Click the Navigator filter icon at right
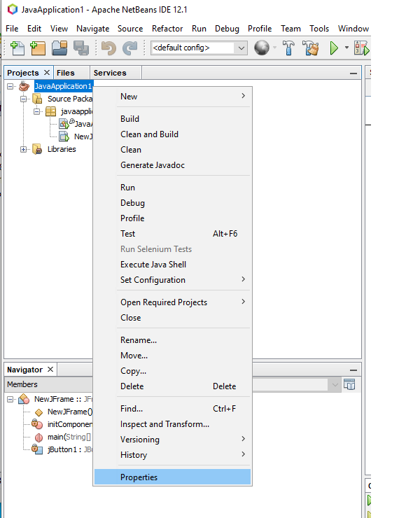This screenshot has width=420, height=518. tap(349, 384)
